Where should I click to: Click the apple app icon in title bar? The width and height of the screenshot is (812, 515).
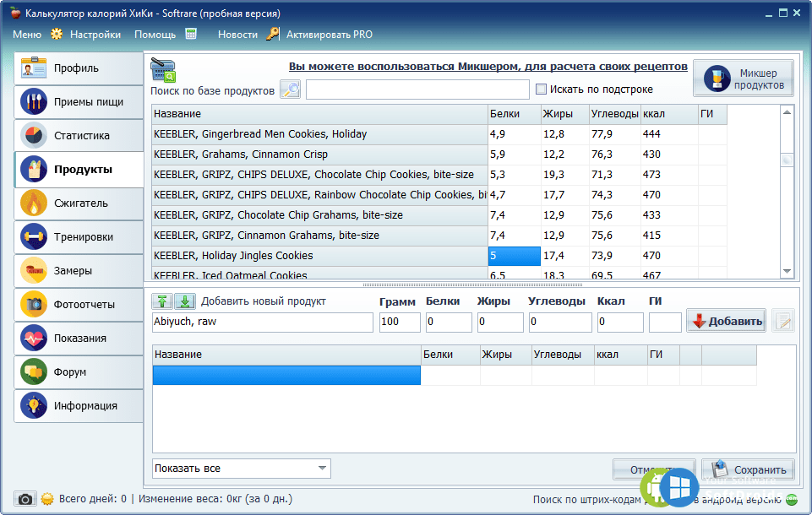coord(15,13)
